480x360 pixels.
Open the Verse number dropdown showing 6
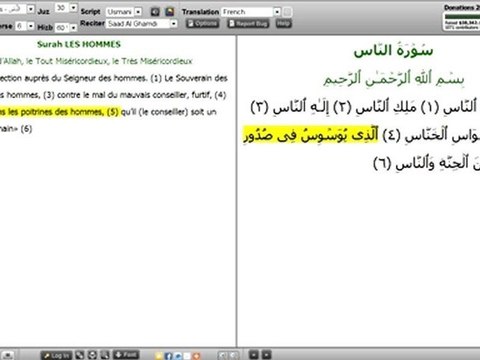click(25, 26)
